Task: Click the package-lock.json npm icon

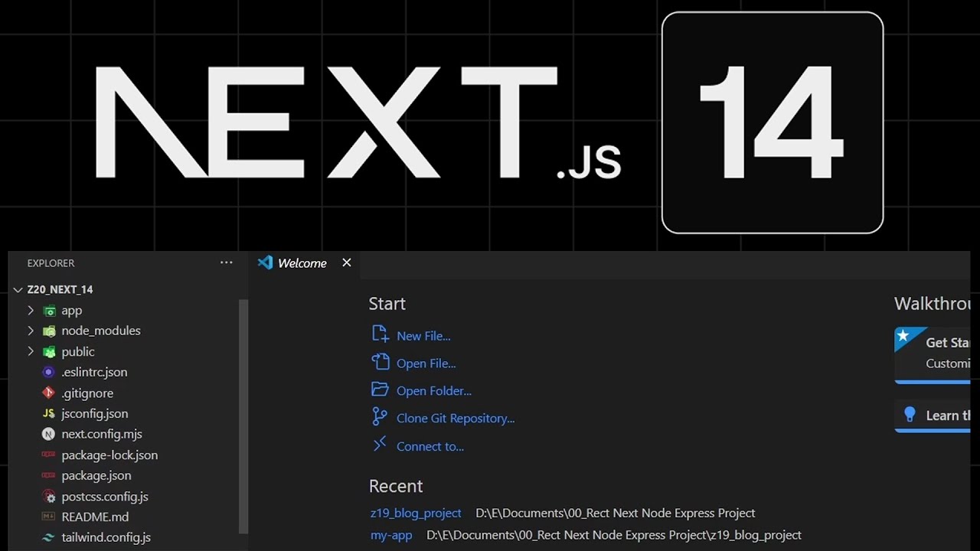Action: 49,455
